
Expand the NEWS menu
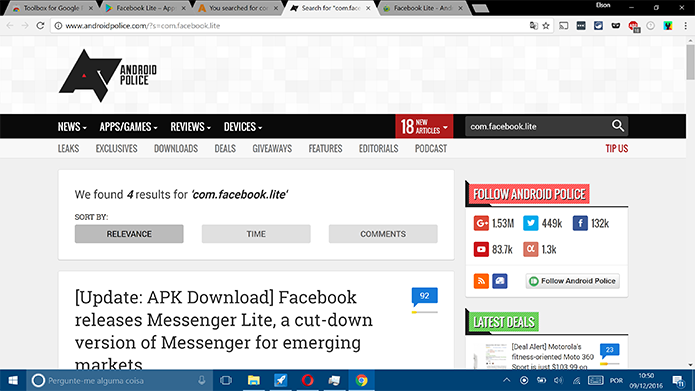tap(72, 127)
